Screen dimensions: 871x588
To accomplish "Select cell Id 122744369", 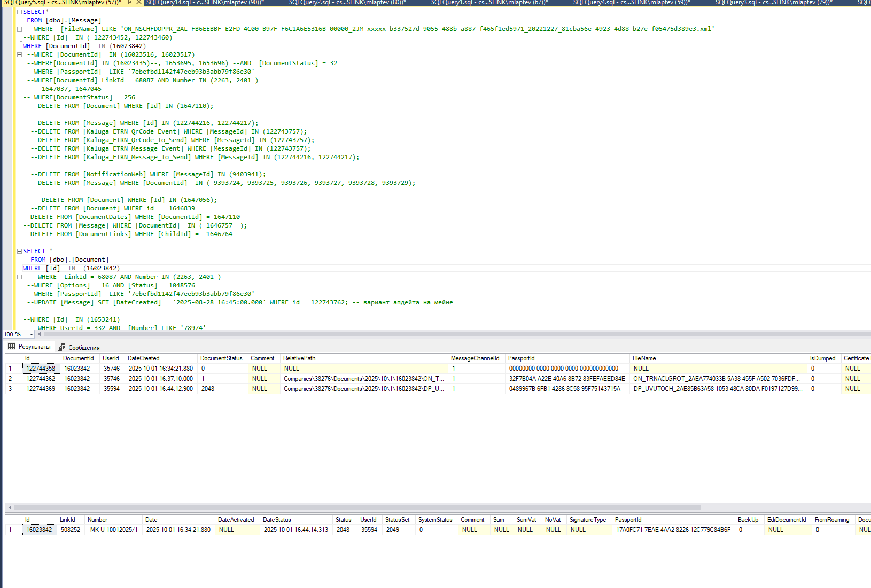I will click(x=41, y=389).
